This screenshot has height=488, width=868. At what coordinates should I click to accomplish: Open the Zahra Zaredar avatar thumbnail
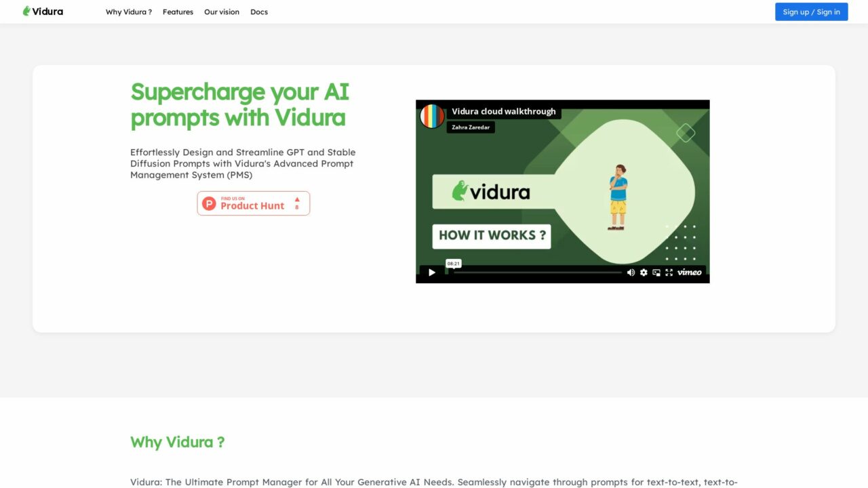pos(431,116)
